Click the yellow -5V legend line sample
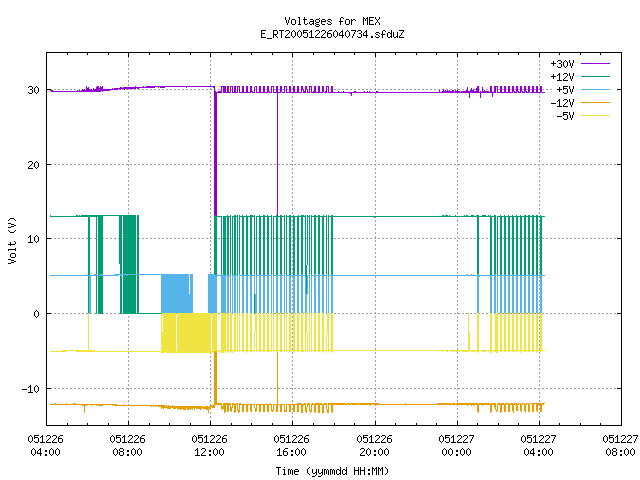This screenshot has height=480, width=640. pyautogui.click(x=595, y=116)
